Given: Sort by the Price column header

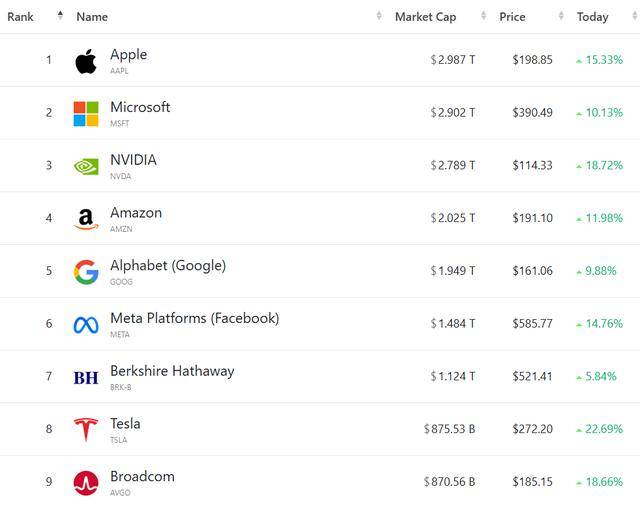Looking at the screenshot, I should click(x=513, y=16).
